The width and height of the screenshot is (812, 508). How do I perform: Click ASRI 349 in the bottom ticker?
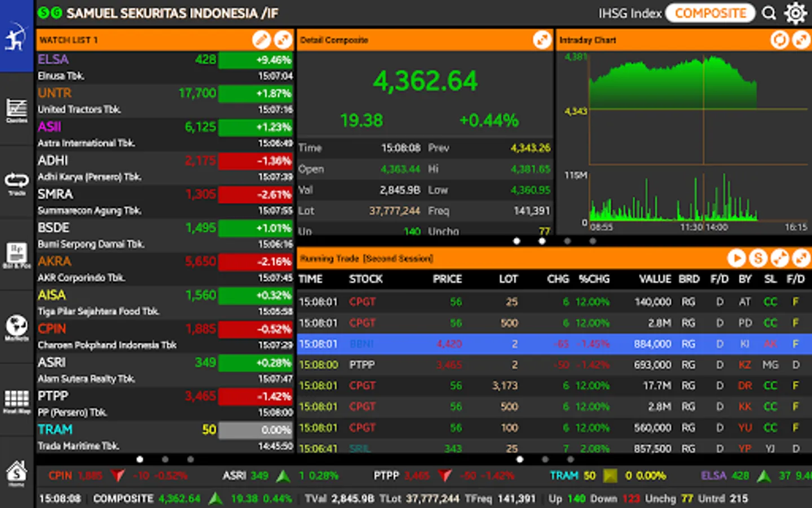coord(245,476)
